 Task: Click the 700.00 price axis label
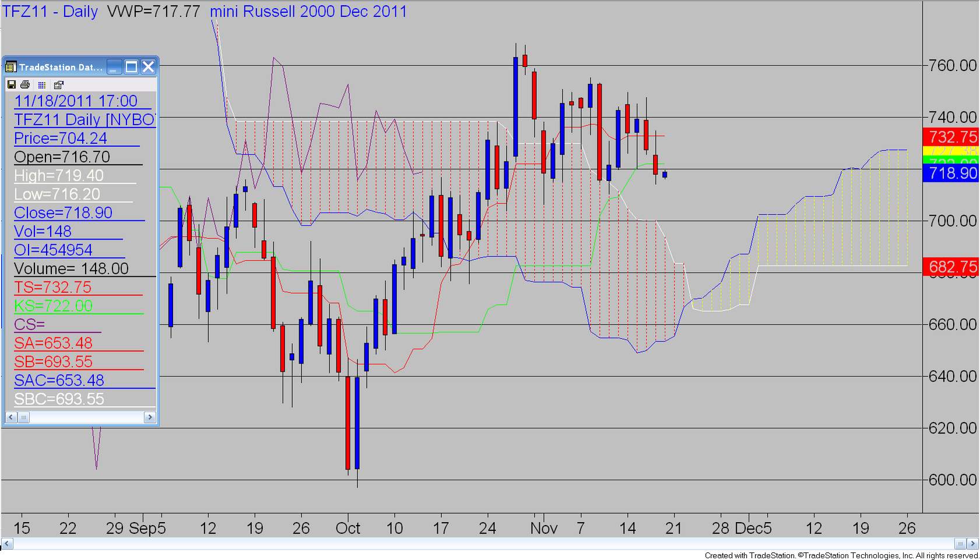(x=953, y=221)
